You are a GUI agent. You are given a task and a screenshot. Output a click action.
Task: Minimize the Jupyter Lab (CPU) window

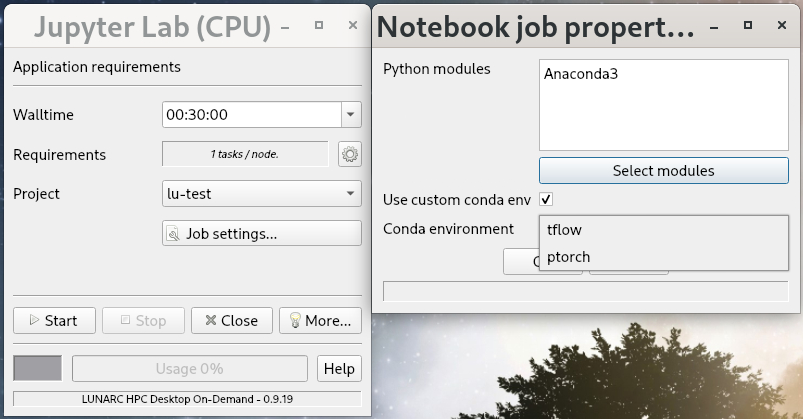pyautogui.click(x=285, y=26)
